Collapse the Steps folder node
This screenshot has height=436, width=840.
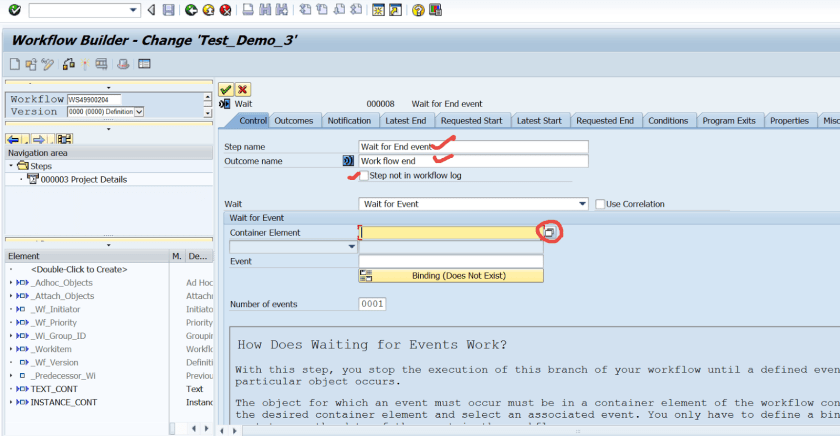pyautogui.click(x=11, y=166)
